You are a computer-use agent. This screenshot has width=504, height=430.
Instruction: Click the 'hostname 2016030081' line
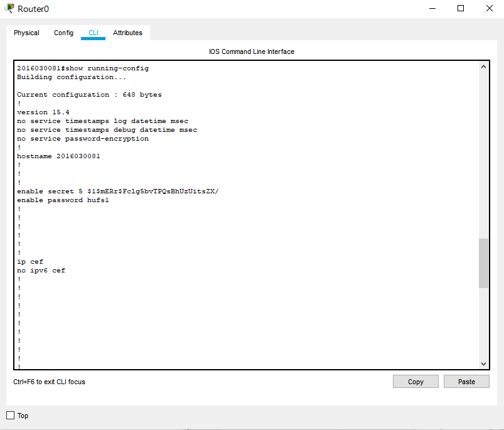click(x=58, y=156)
